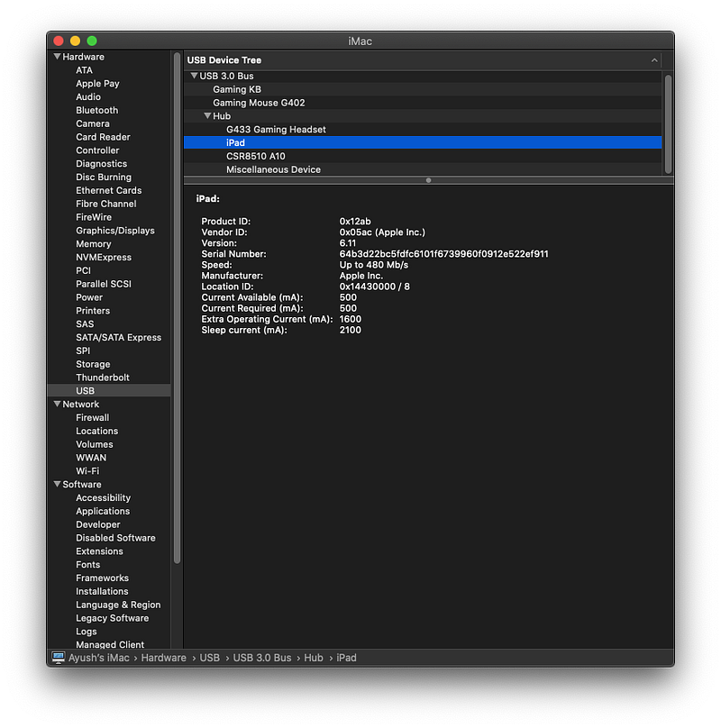Image resolution: width=721 pixels, height=728 pixels.
Task: Click the computer icon in path bar
Action: click(59, 658)
